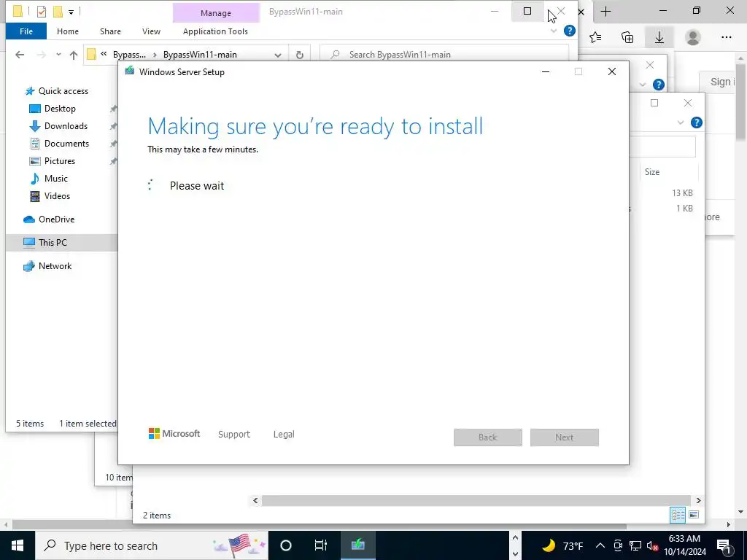Open Edge downloads icon
The height and width of the screenshot is (560, 747).
pyautogui.click(x=659, y=38)
